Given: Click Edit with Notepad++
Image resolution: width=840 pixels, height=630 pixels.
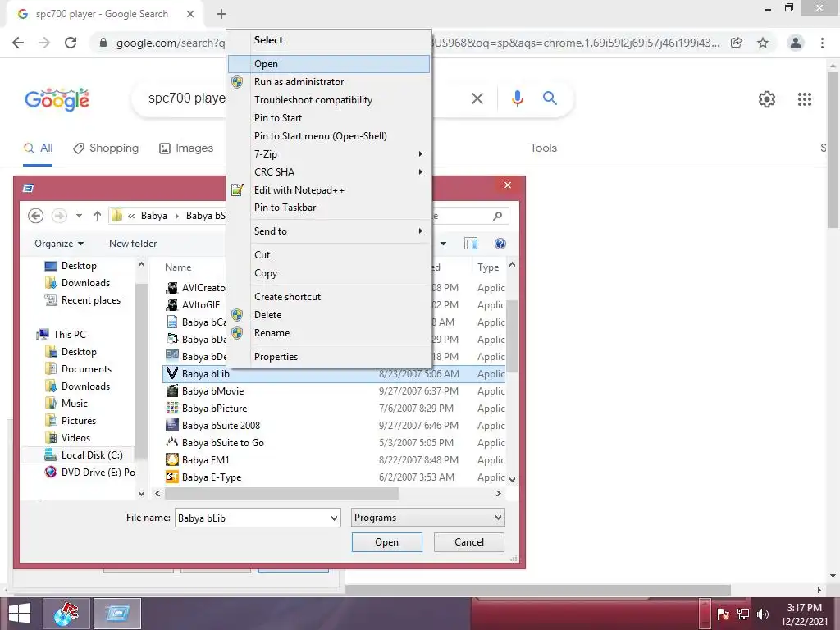Looking at the screenshot, I should click(x=328, y=190).
